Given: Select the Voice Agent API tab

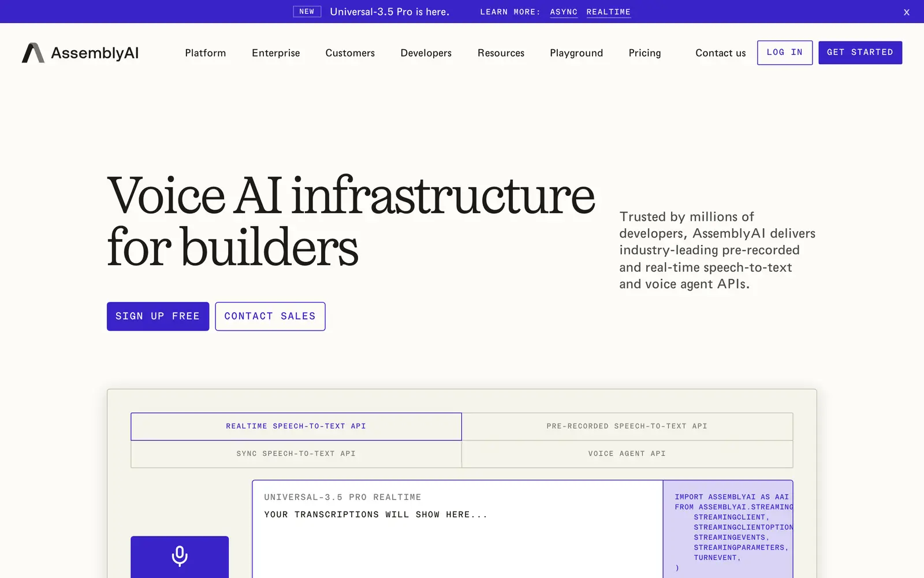Looking at the screenshot, I should [627, 454].
